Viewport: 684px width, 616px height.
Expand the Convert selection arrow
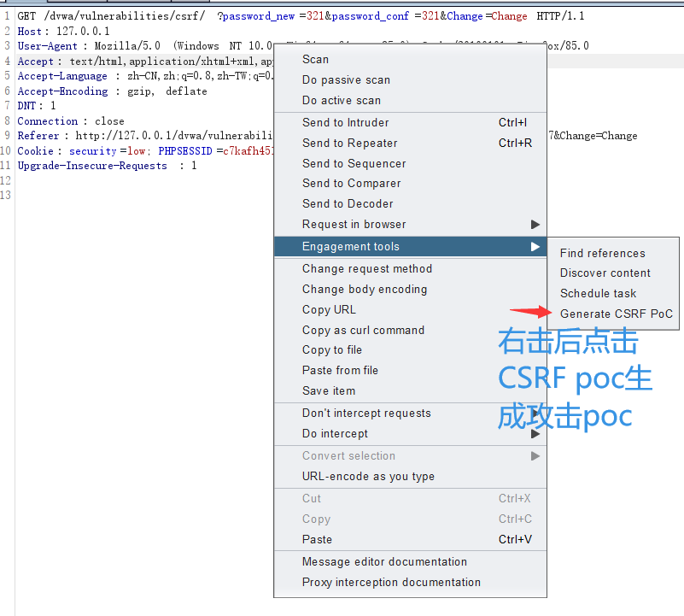pyautogui.click(x=535, y=456)
